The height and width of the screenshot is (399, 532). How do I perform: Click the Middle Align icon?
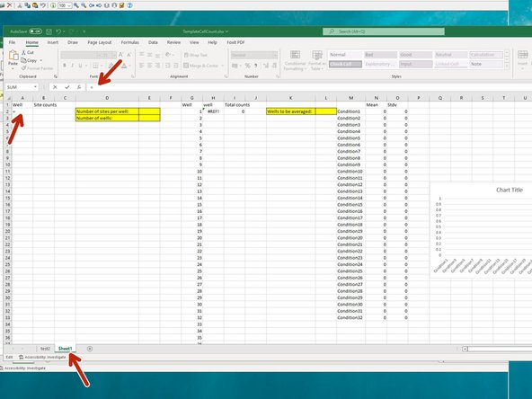pos(149,55)
